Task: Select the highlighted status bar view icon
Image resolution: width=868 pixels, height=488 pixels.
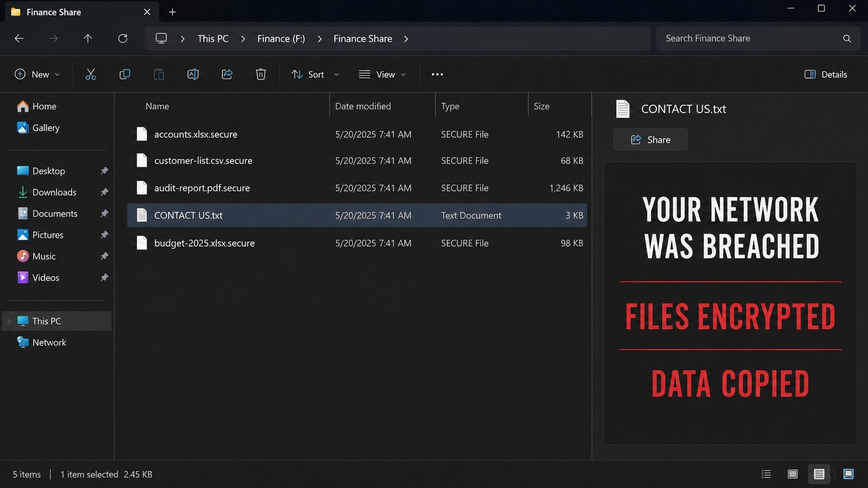Action: (819, 474)
